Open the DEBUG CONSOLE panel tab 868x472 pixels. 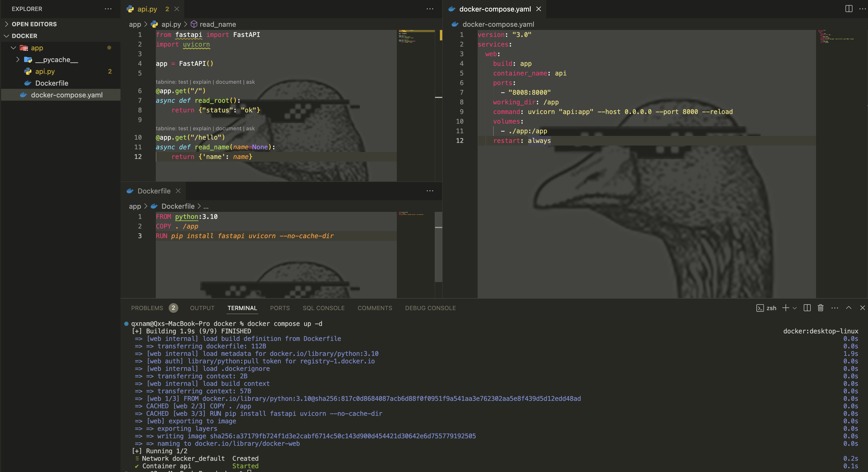coord(430,308)
